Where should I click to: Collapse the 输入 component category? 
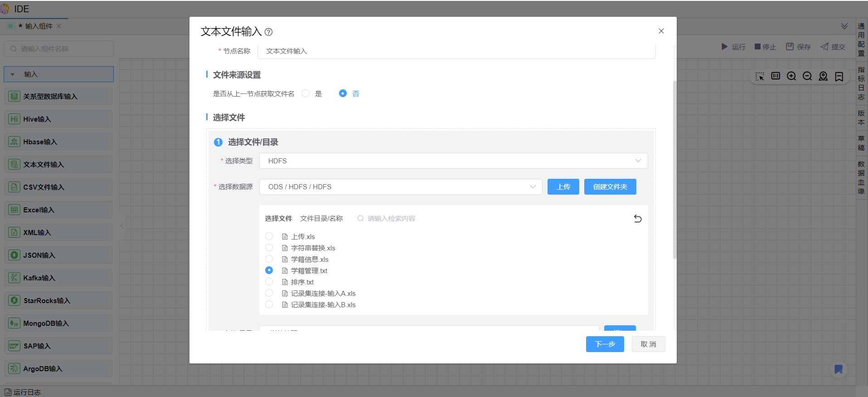(x=13, y=74)
